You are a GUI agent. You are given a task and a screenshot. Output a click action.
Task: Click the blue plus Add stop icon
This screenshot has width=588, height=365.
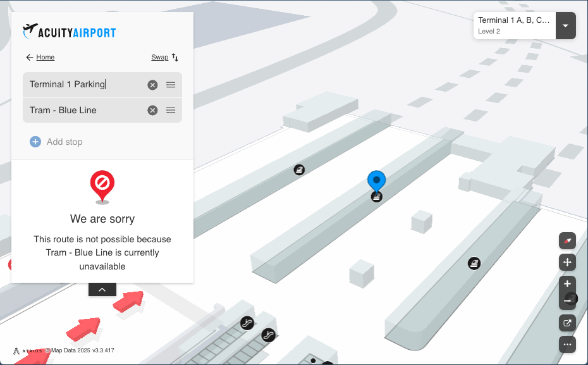pyautogui.click(x=35, y=142)
